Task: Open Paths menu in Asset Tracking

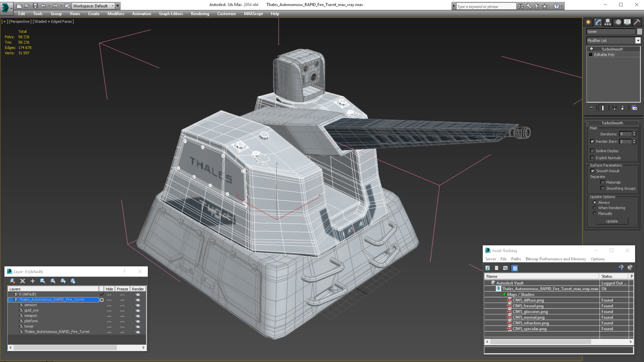Action: coord(516,259)
